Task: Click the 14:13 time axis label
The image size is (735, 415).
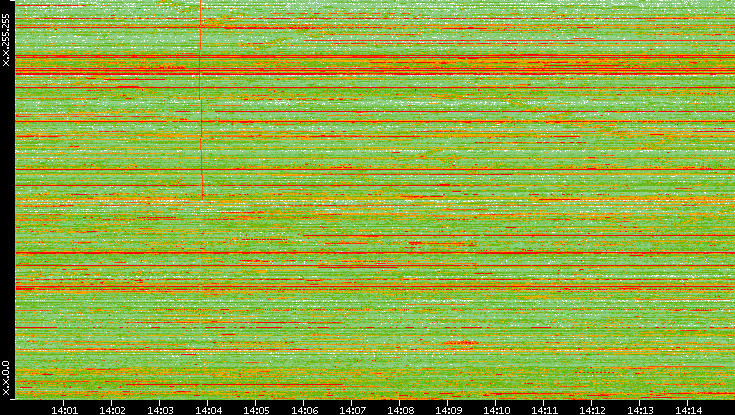Action: 640,410
